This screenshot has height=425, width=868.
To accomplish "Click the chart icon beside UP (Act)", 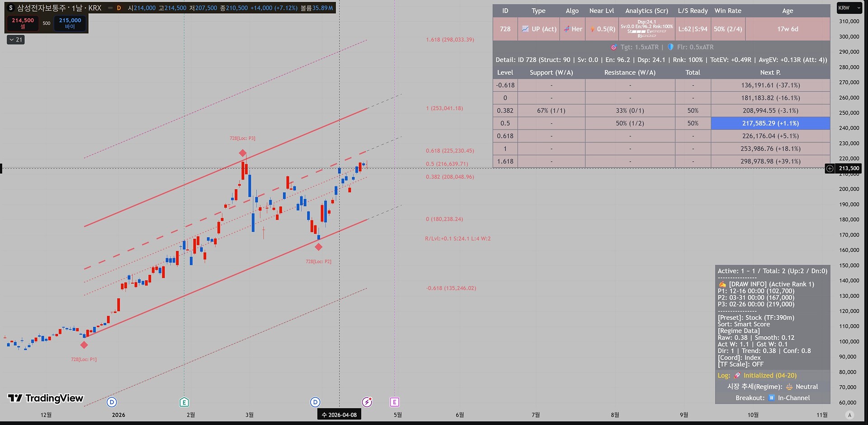I will [x=525, y=29].
